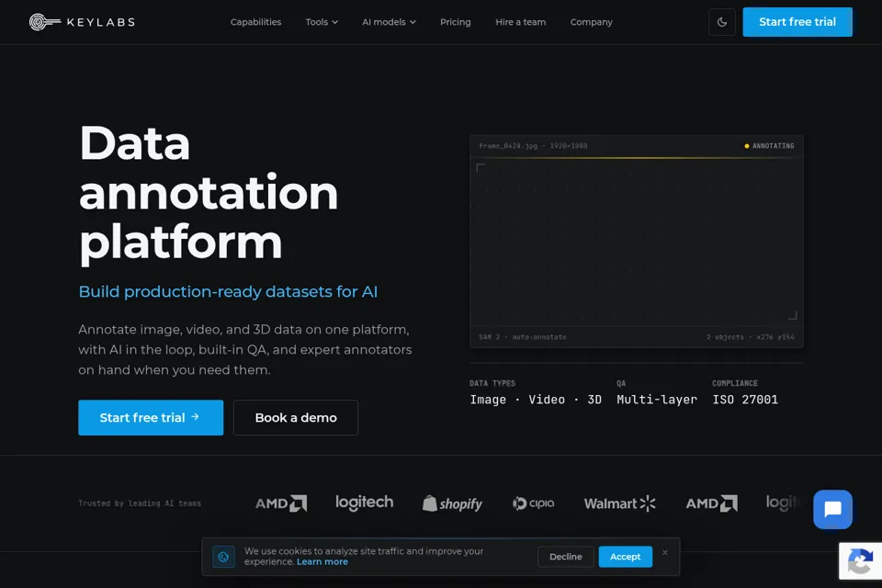Click the 'Data annotation platform' headline
The height and width of the screenshot is (588, 882).
coord(209,193)
